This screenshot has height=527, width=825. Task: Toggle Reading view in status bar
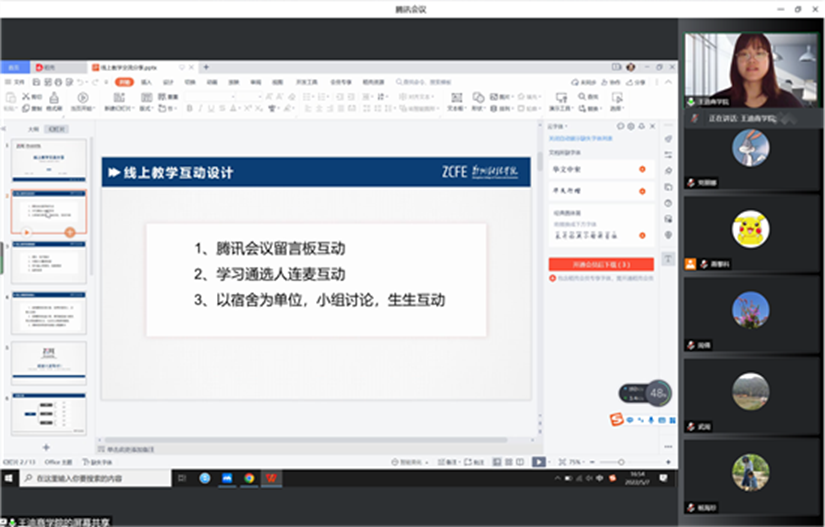[520, 462]
